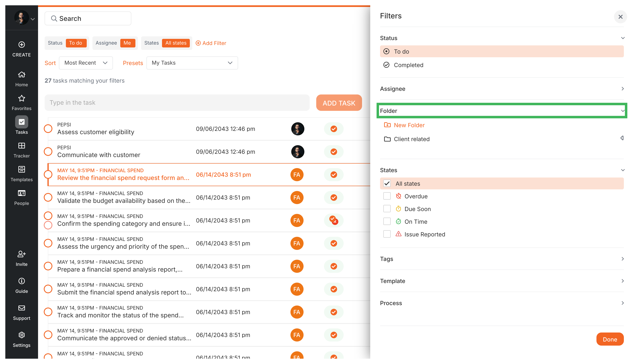Open Submit the financial spend analysis task
This screenshot has height=364, width=639.
124,292
